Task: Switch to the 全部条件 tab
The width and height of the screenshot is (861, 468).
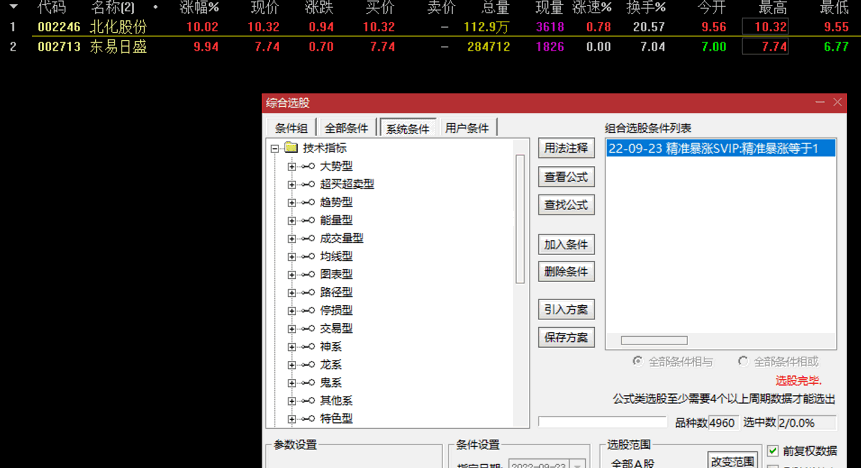Action: click(346, 129)
